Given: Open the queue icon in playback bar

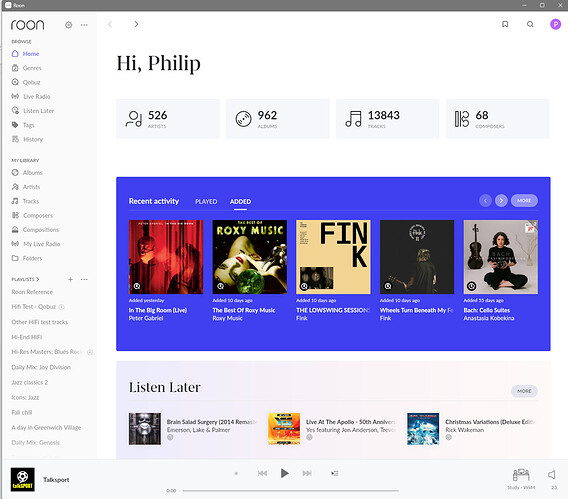Looking at the screenshot, I should (x=334, y=473).
